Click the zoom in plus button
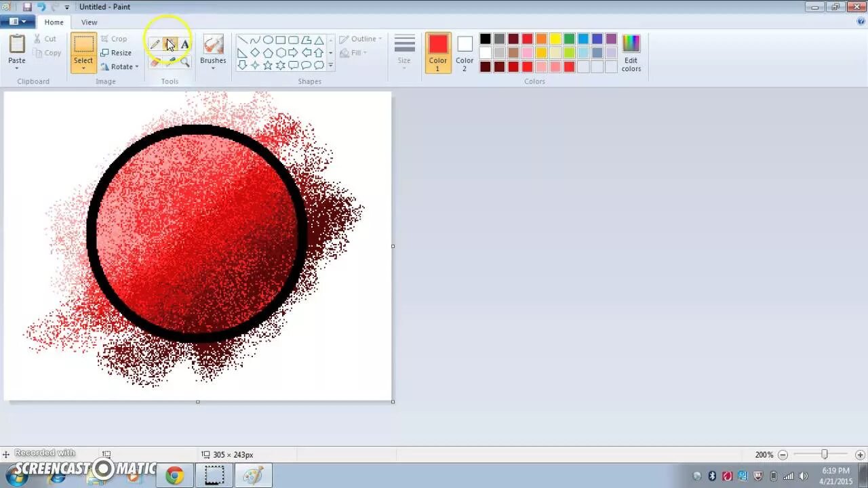This screenshot has width=868, height=488. 860,455
